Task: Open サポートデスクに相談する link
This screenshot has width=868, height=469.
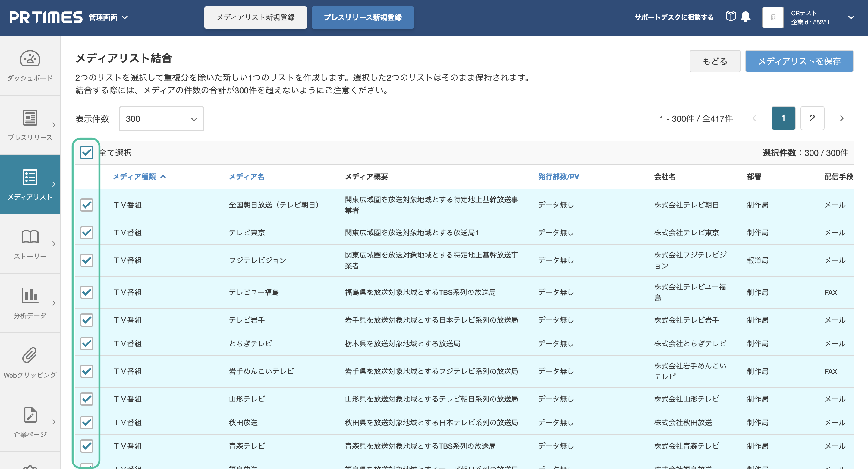Action: pos(674,17)
